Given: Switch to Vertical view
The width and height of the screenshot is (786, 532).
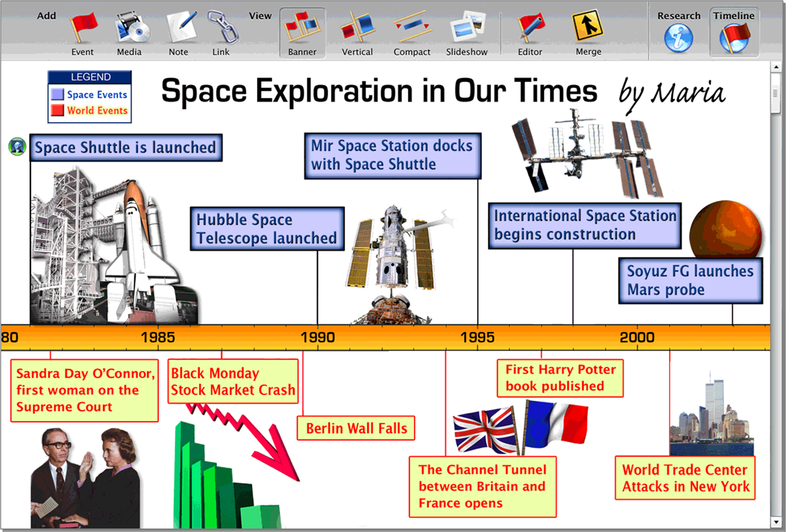Looking at the screenshot, I should 357,28.
